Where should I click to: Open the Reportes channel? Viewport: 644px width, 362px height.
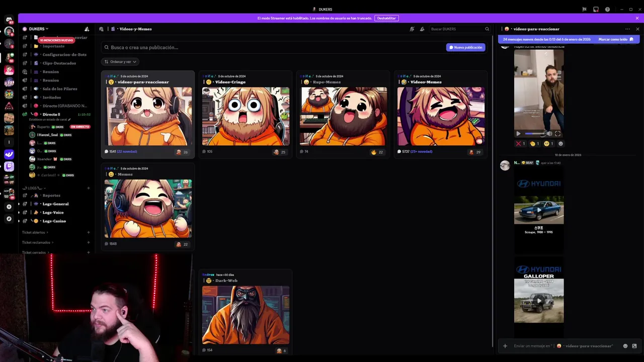coord(56,196)
